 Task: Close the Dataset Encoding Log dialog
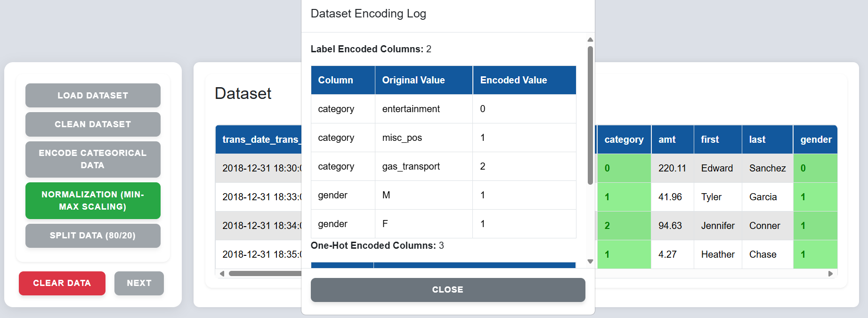[x=448, y=290]
